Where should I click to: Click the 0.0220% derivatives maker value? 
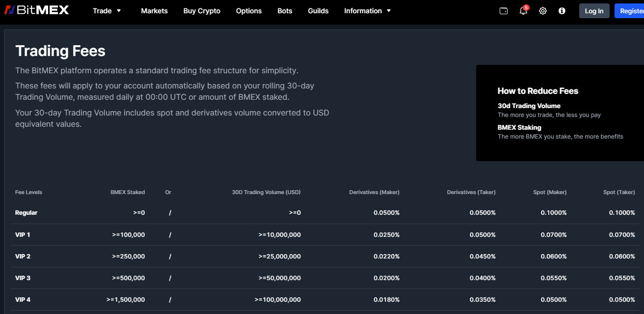pos(386,257)
